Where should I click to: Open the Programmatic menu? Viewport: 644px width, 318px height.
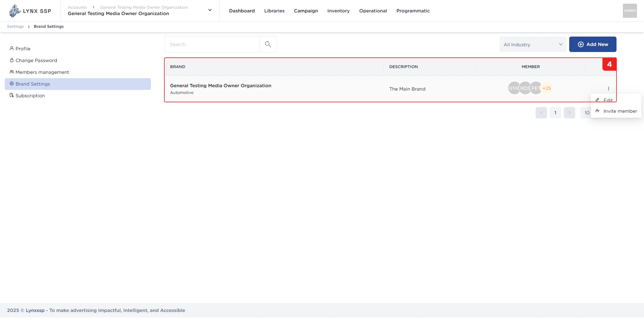413,11
